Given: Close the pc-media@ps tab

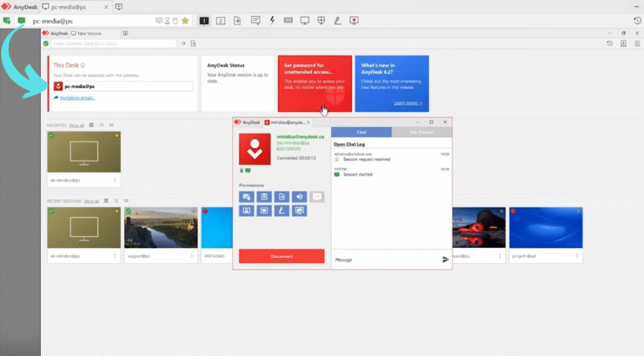Looking at the screenshot, I should point(106,7).
